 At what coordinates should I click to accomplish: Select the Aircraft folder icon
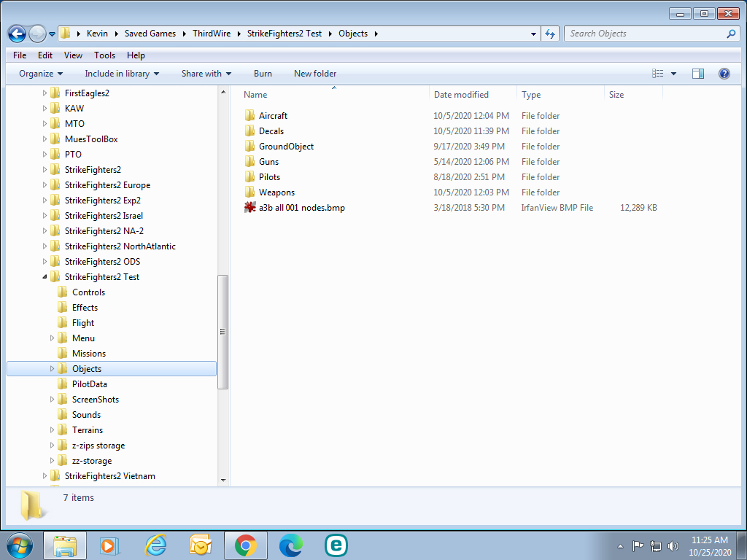(x=249, y=116)
